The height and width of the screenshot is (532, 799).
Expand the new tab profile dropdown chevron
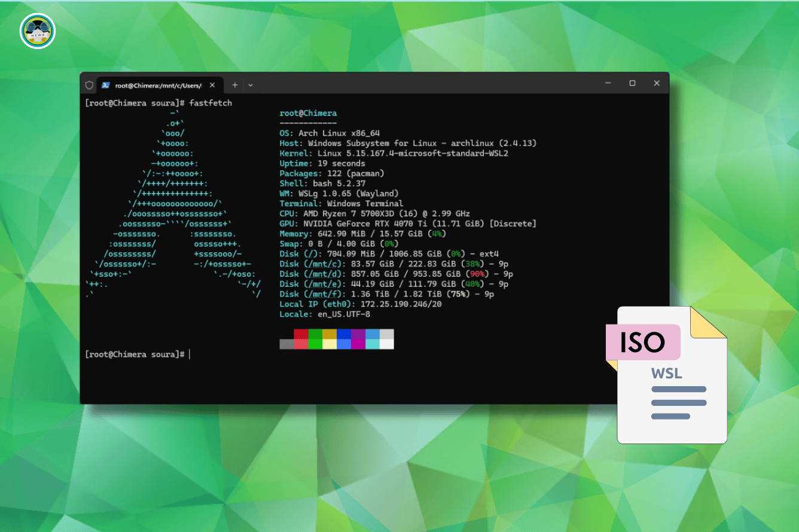pos(251,85)
